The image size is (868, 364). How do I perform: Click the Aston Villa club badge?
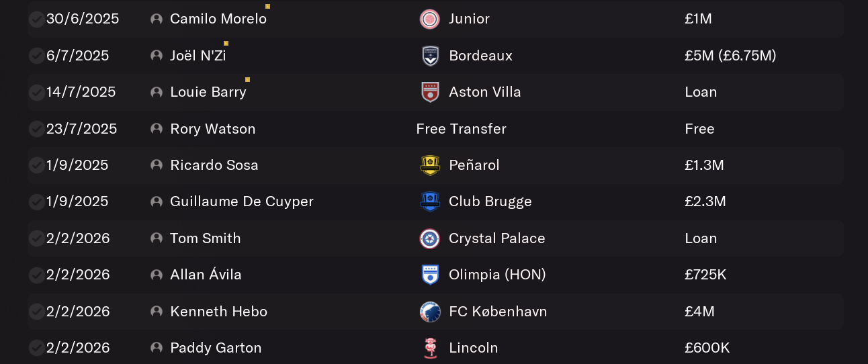pyautogui.click(x=430, y=92)
